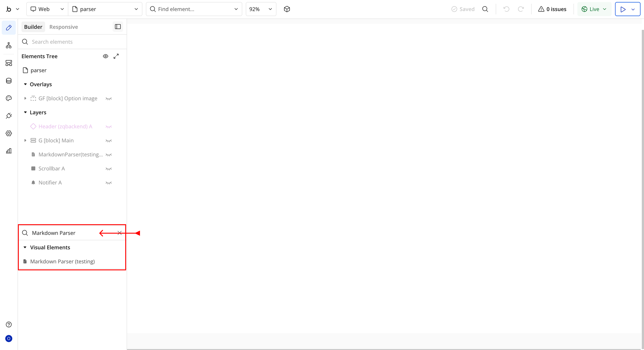This screenshot has width=644, height=350.
Task: Open the Logs bar chart icon
Action: (x=9, y=151)
